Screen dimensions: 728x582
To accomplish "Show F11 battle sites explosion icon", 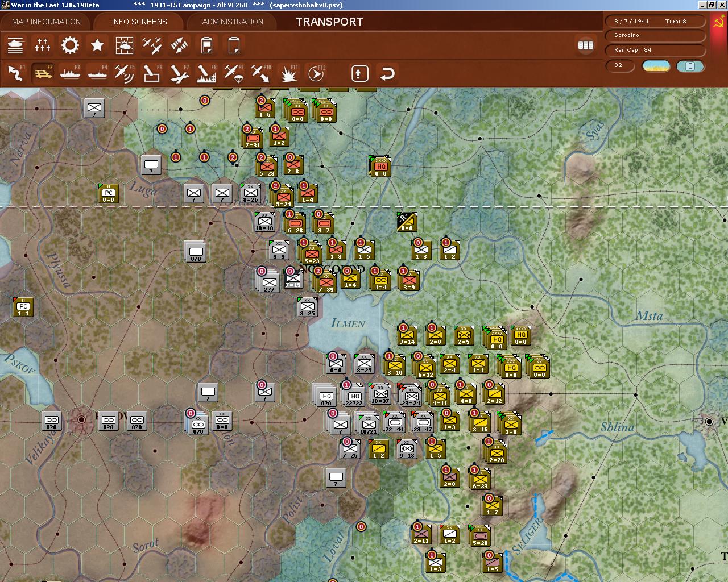I will [x=288, y=73].
